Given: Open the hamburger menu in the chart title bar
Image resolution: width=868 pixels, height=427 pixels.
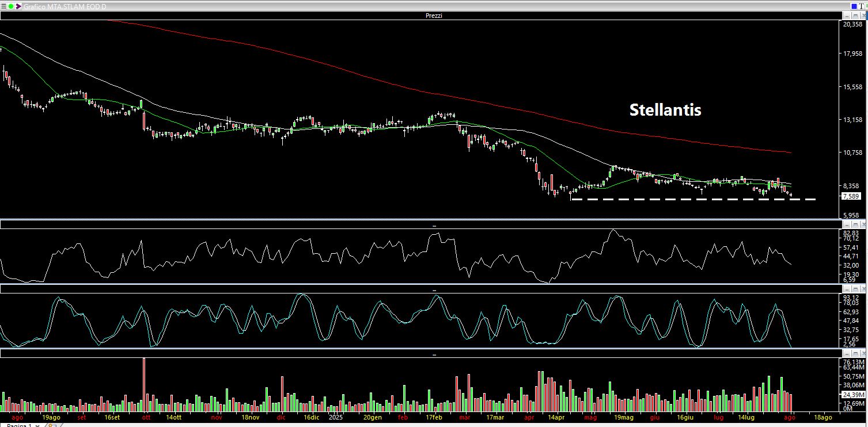Looking at the screenshot, I should coord(4,6).
